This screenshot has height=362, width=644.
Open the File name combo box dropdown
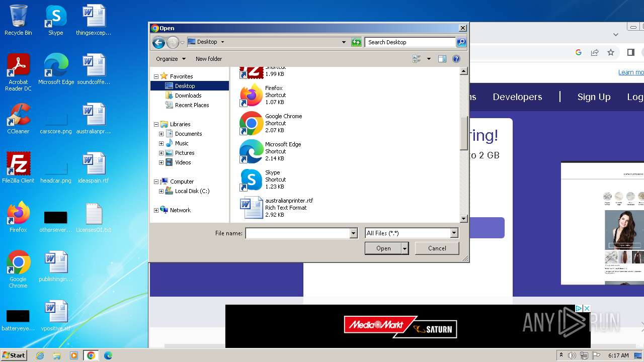tap(353, 233)
